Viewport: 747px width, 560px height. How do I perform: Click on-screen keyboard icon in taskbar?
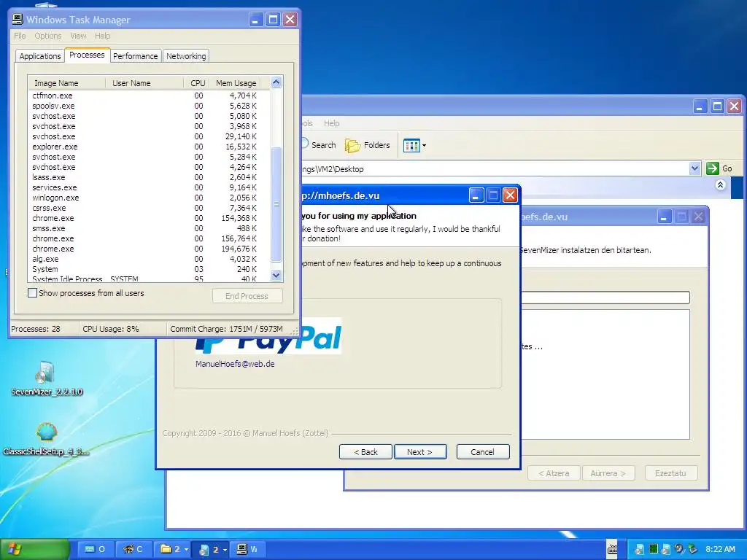coord(612,549)
